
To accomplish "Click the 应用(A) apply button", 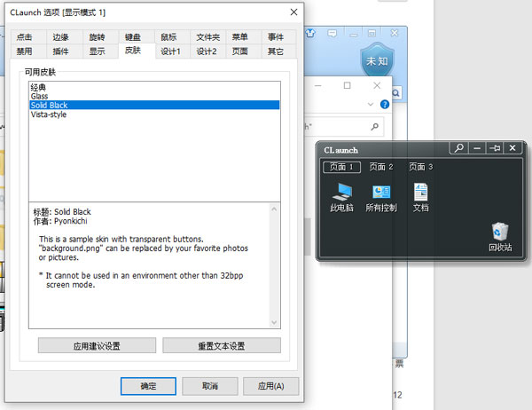I will tap(270, 386).
